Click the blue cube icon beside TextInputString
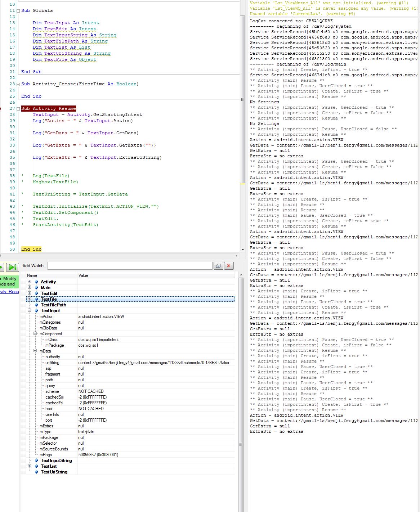 coord(36,461)
